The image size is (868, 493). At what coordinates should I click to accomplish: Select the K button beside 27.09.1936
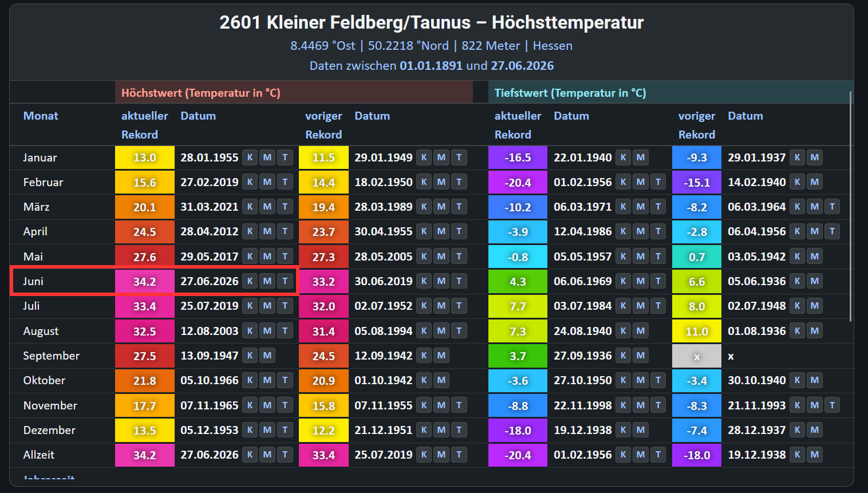click(x=623, y=356)
